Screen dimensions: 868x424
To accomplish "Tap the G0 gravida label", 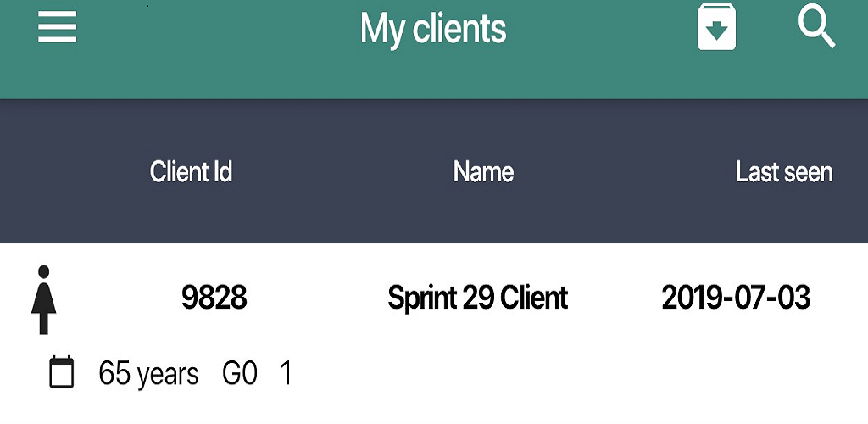I will point(240,374).
